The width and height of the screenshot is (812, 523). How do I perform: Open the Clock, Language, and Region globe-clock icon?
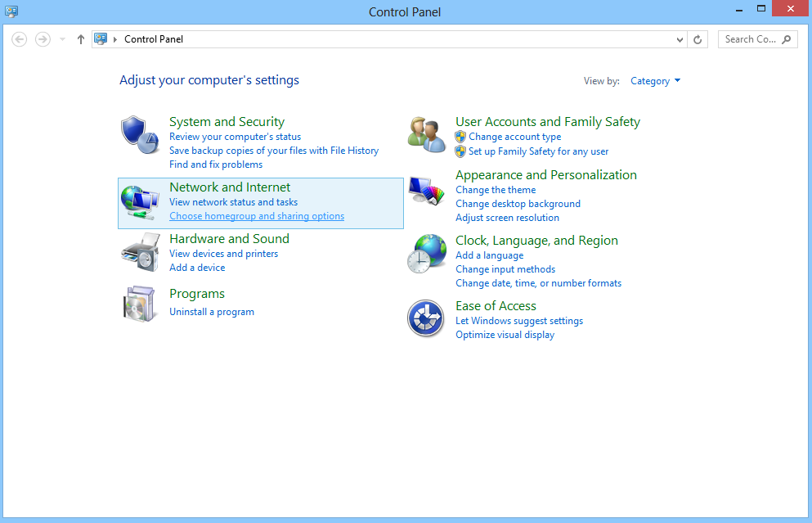[x=426, y=254]
